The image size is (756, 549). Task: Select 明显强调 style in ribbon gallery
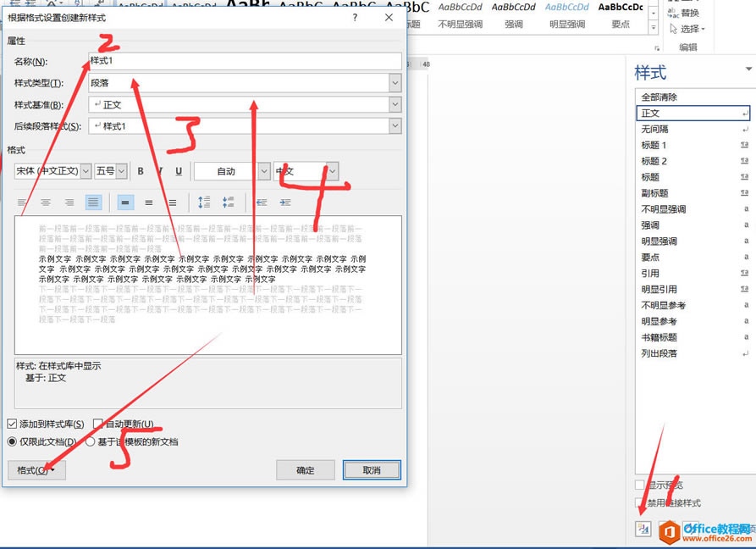(x=567, y=16)
